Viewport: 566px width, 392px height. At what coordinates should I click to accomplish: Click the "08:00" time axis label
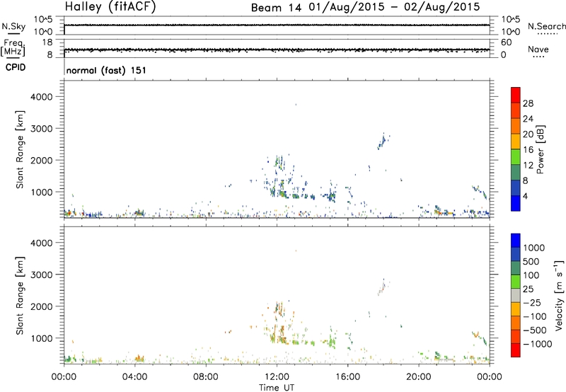pos(205,377)
